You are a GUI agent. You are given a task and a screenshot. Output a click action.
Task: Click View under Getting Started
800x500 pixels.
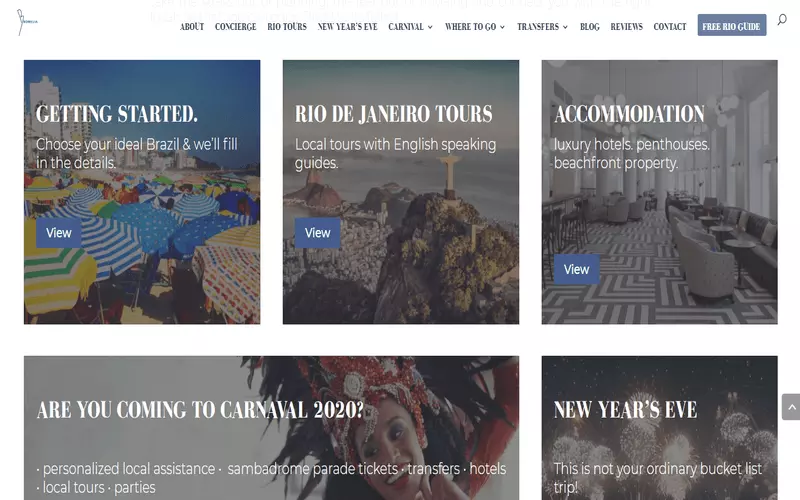(59, 233)
